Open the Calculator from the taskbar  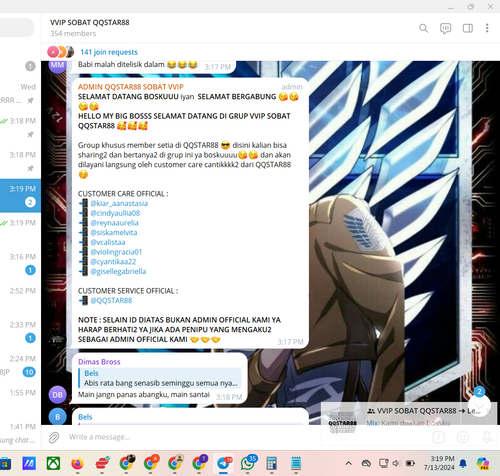[x=272, y=463]
